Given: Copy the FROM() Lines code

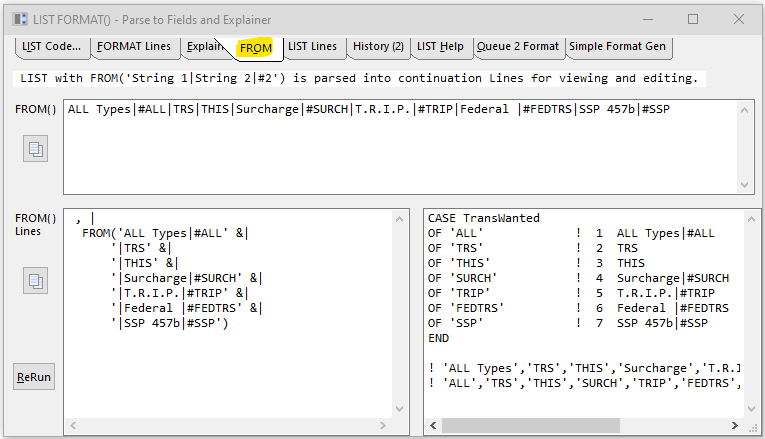Looking at the screenshot, I should pyautogui.click(x=35, y=279).
